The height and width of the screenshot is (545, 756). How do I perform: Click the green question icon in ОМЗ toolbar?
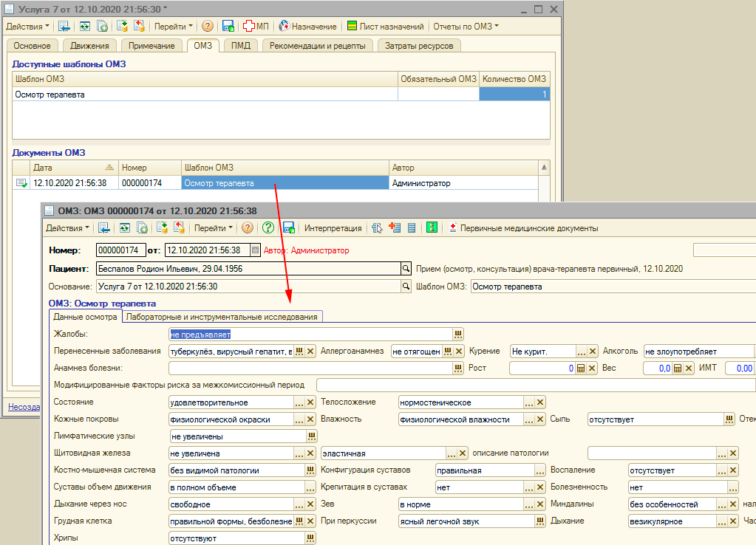point(268,228)
